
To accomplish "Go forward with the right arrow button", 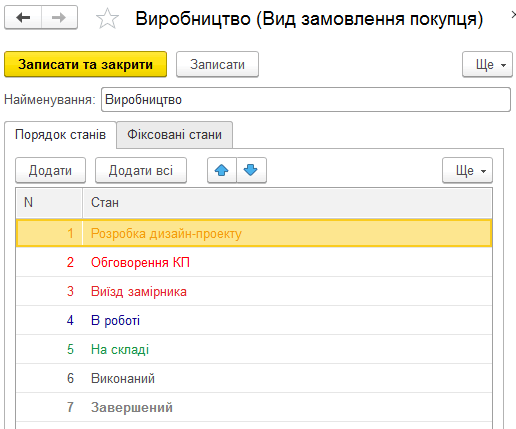I will (x=59, y=17).
